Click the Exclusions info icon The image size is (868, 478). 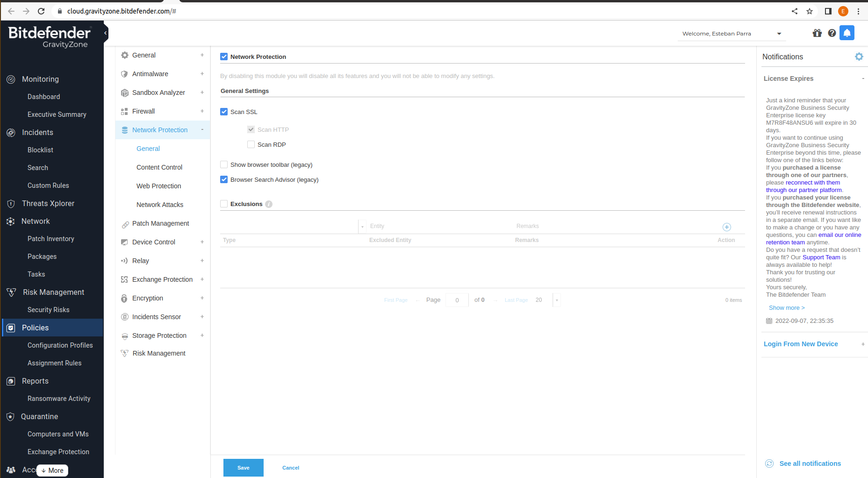tap(269, 204)
